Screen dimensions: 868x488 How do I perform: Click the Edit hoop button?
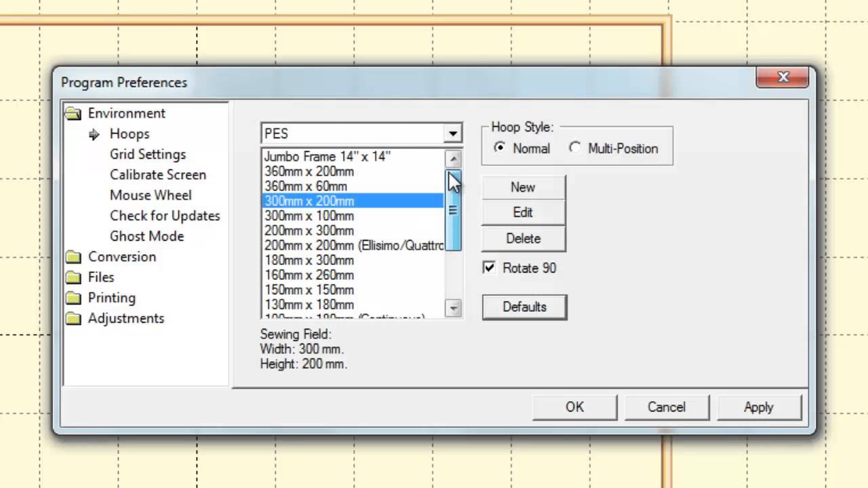tap(523, 212)
